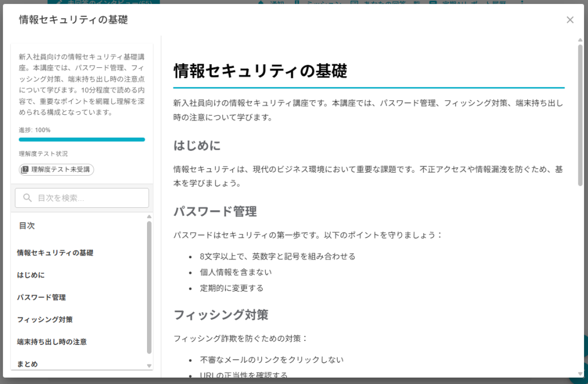Viewport: 588px width, 384px height.
Task: Click the magnifier icon in TOC search
Action: (27, 198)
